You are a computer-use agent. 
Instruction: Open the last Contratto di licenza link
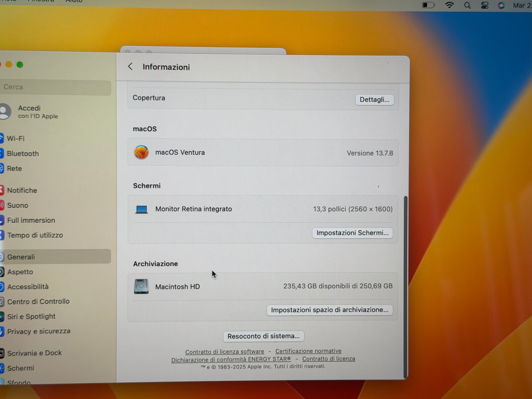point(329,359)
